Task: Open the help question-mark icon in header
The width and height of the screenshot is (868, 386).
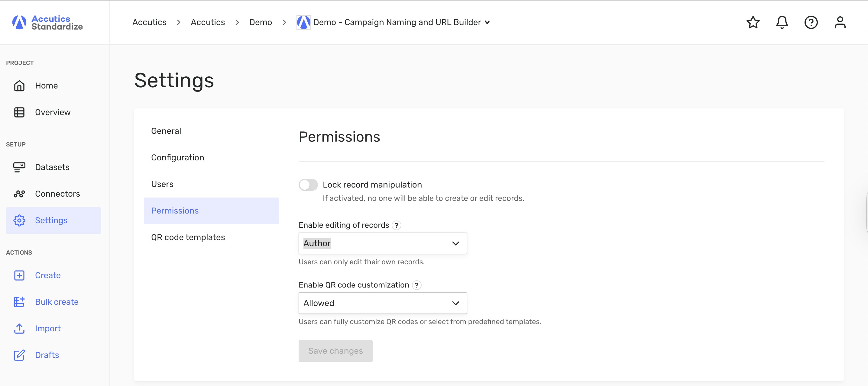Action: pyautogui.click(x=811, y=22)
